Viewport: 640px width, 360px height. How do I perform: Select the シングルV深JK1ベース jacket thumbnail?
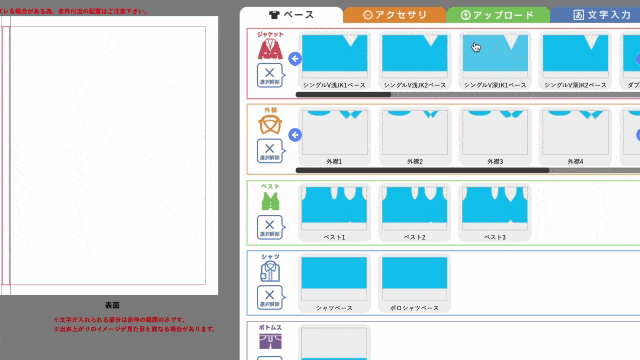495,61
